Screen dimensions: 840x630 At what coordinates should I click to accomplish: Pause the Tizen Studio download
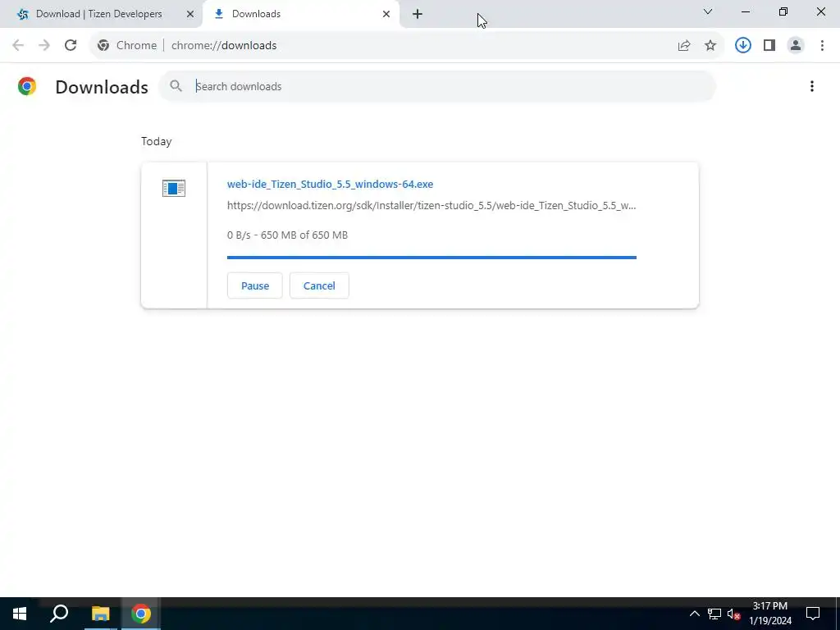pos(255,285)
